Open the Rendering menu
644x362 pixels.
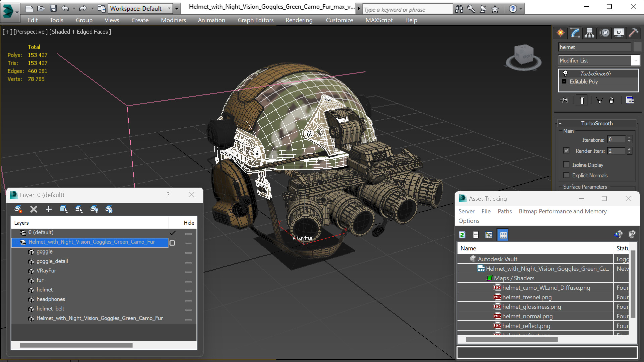tap(299, 20)
